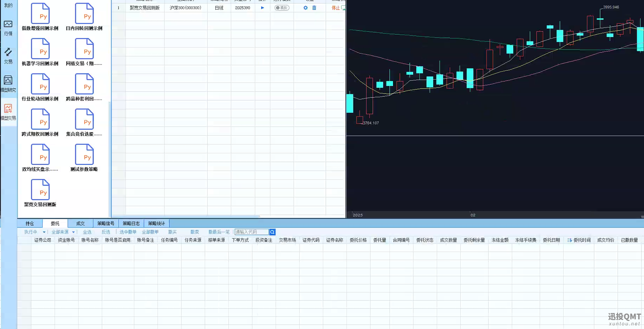Click the 日线 period cell
644x329 pixels.
coord(219,8)
